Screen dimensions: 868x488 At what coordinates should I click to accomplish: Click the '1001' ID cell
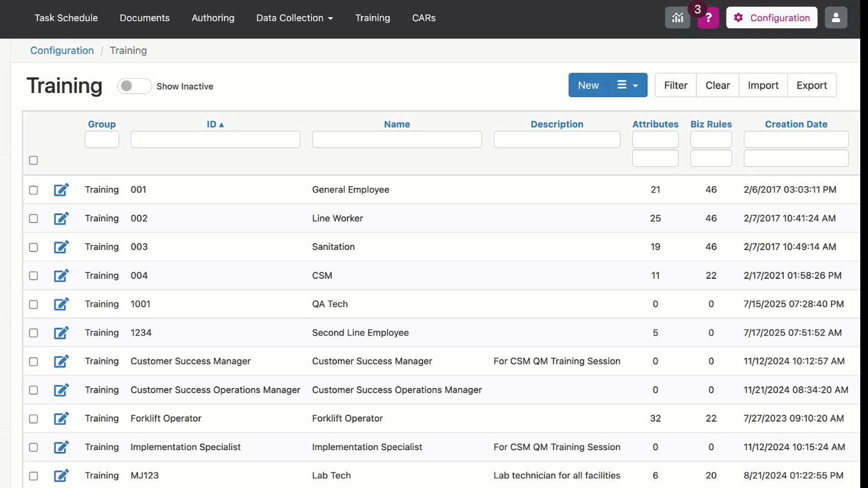pyautogui.click(x=140, y=304)
